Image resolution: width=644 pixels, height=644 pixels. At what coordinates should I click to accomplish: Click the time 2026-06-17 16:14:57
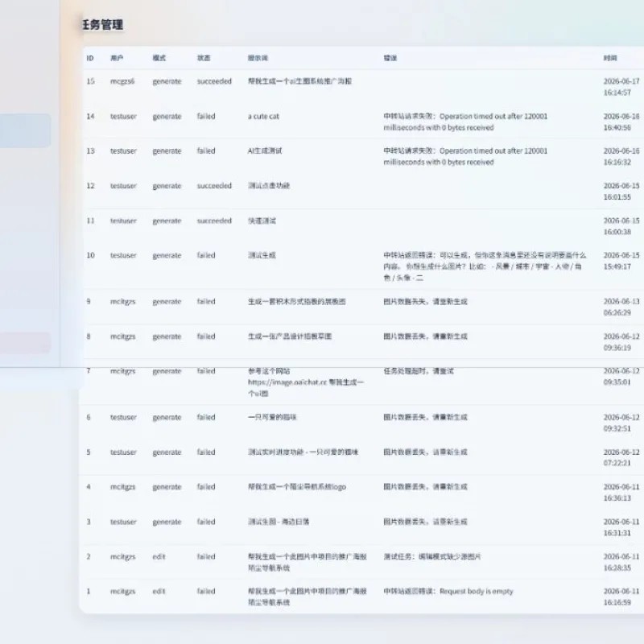click(621, 87)
